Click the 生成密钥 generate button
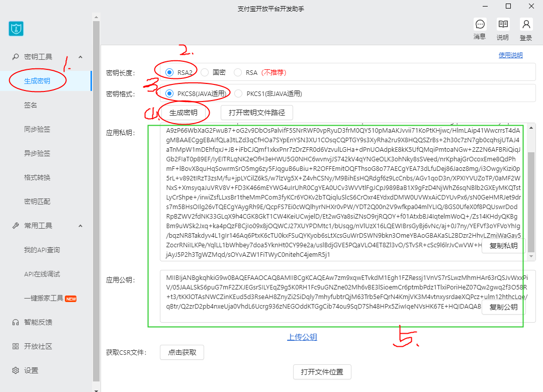The height and width of the screenshot is (392, 543). (x=184, y=113)
